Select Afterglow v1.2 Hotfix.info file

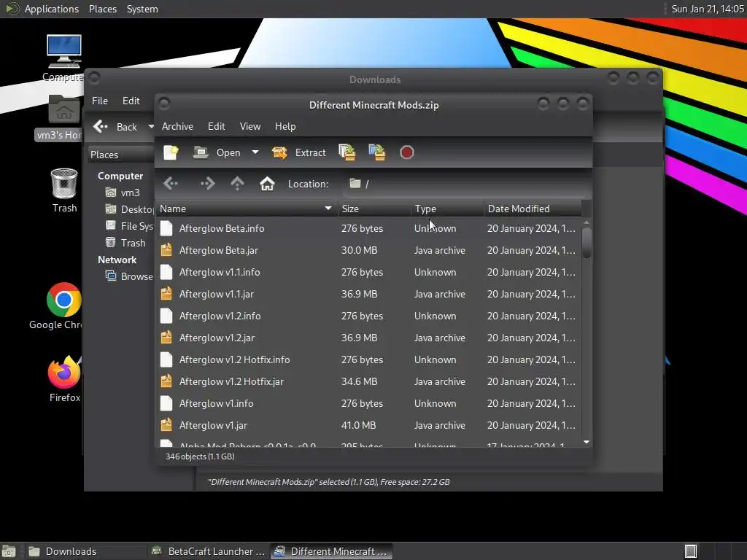point(368,359)
